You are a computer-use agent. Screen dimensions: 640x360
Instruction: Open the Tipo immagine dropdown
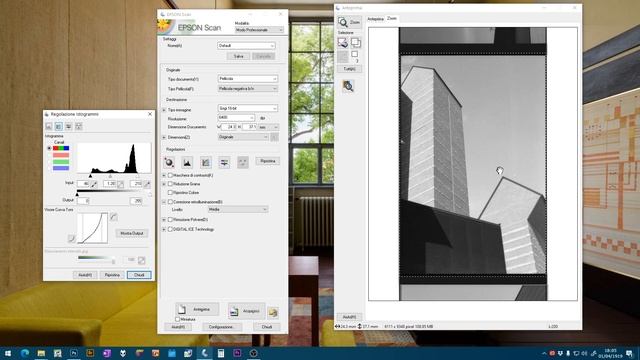point(247,108)
